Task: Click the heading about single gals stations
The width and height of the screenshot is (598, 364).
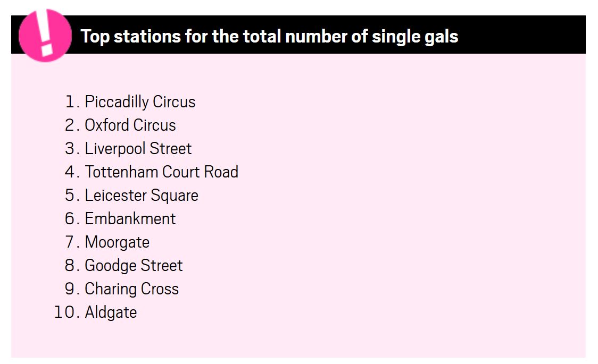Action: pyautogui.click(x=269, y=37)
